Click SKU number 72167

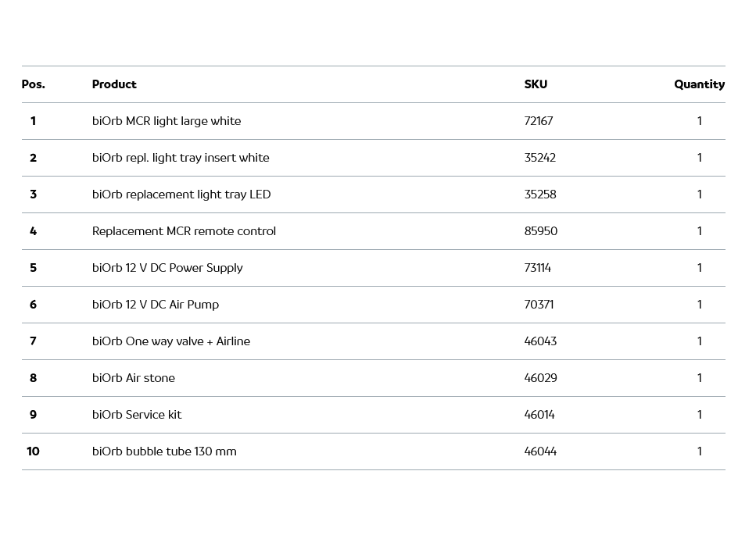click(x=539, y=121)
